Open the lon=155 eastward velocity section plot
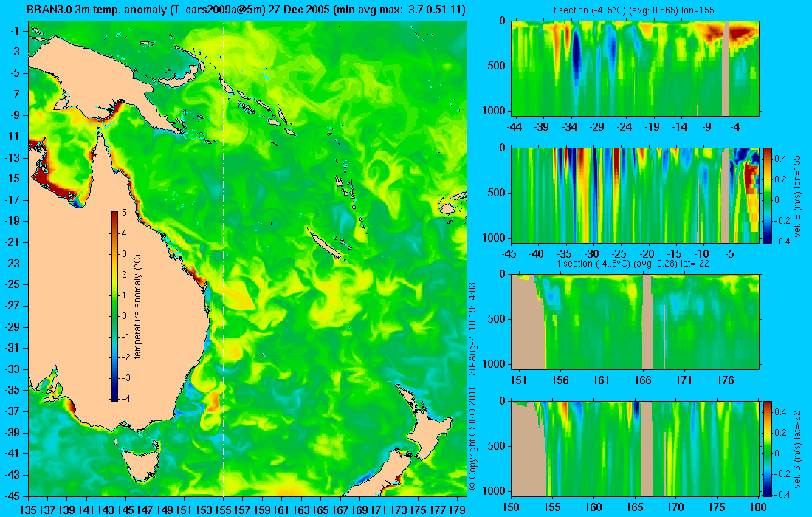The height and width of the screenshot is (517, 812). (x=635, y=195)
